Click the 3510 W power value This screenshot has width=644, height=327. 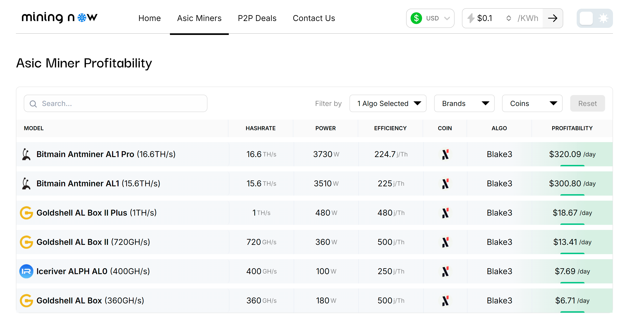[326, 183]
